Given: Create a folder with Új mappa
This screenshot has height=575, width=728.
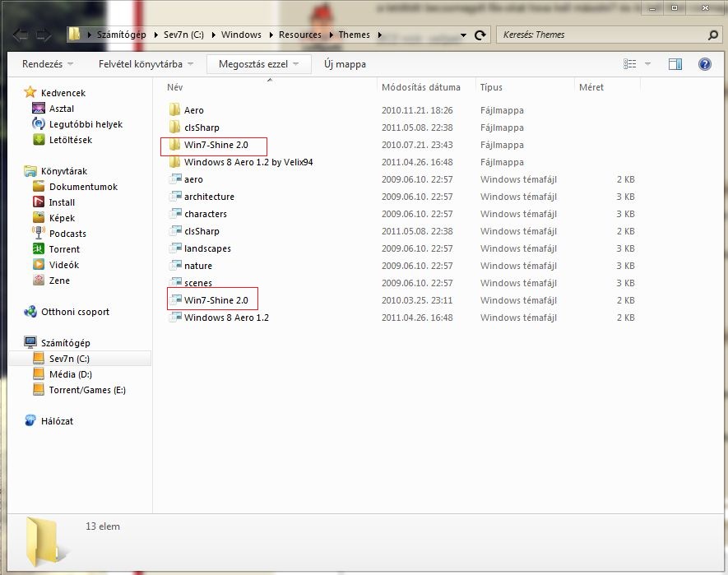Looking at the screenshot, I should coord(345,64).
